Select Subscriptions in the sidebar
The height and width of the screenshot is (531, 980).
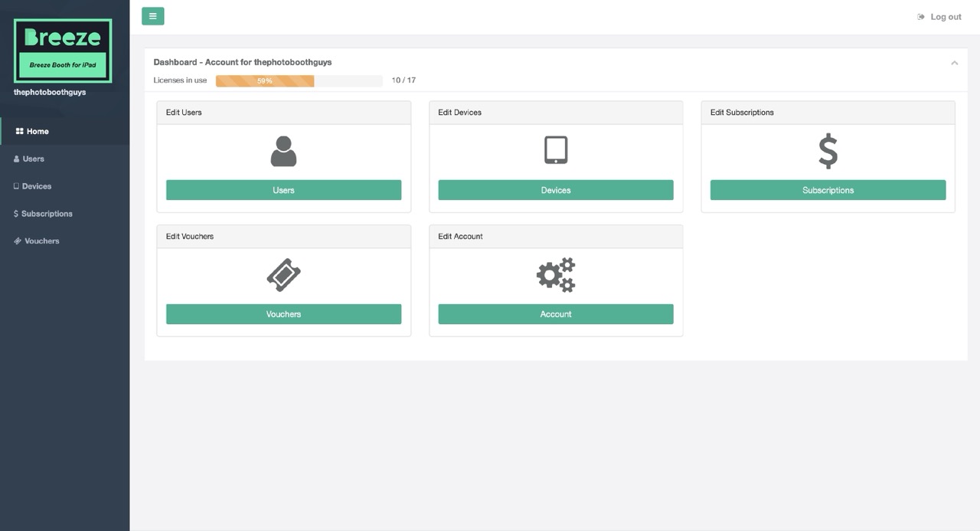[46, 214]
